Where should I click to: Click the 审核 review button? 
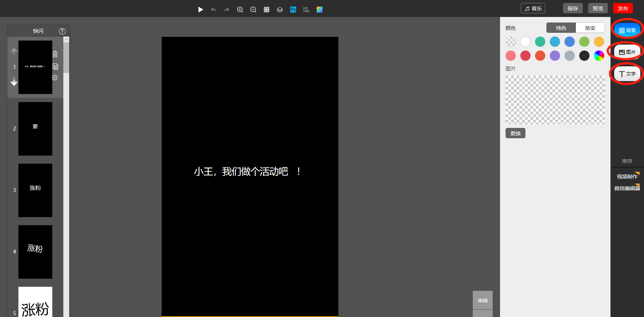483,300
